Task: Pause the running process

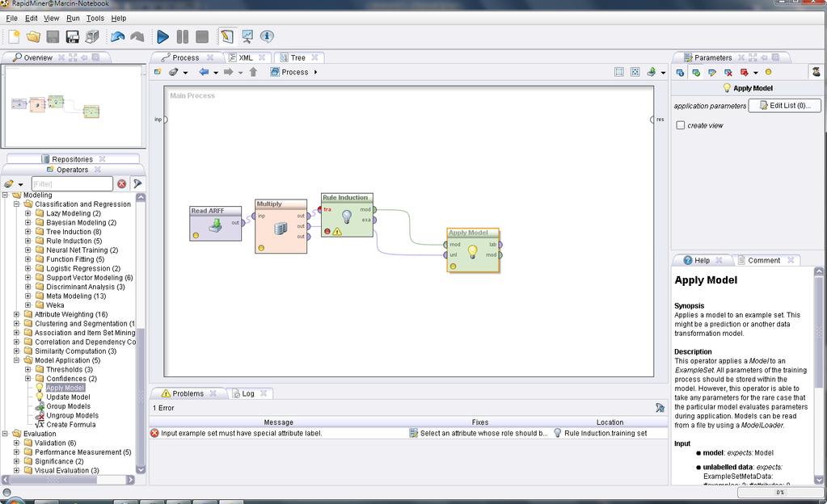Action: tap(183, 36)
